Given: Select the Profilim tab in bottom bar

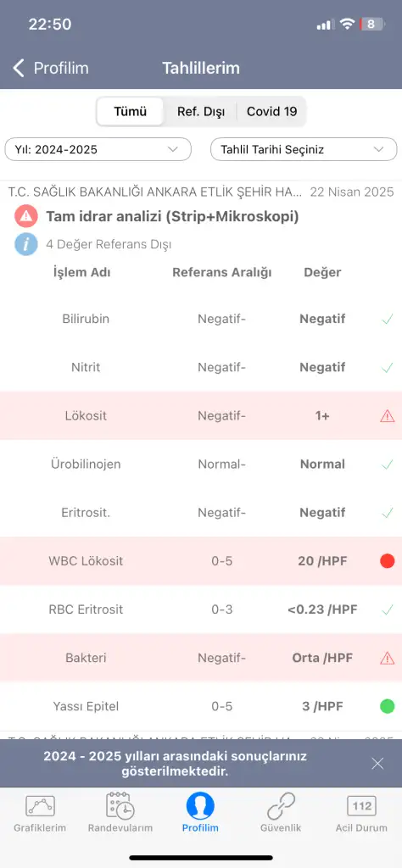Looking at the screenshot, I should [x=200, y=813].
